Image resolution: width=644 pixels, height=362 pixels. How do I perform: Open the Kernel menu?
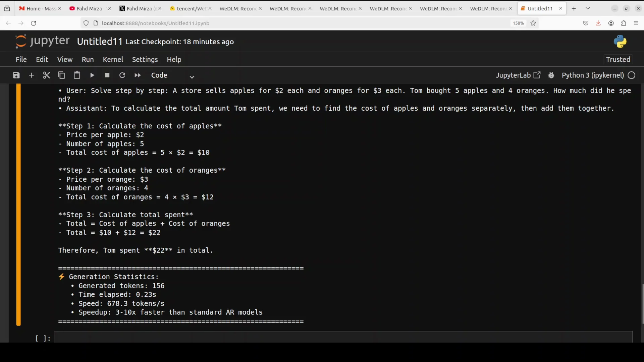click(113, 59)
